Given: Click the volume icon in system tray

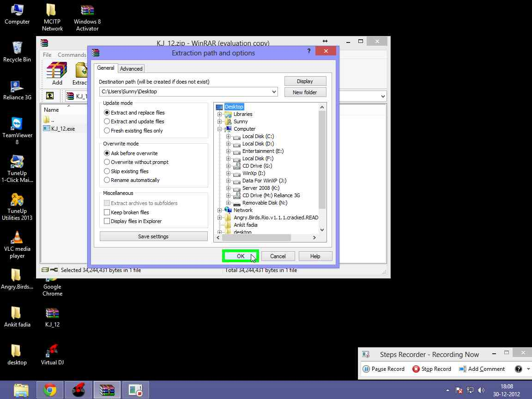Looking at the screenshot, I should tap(481, 390).
